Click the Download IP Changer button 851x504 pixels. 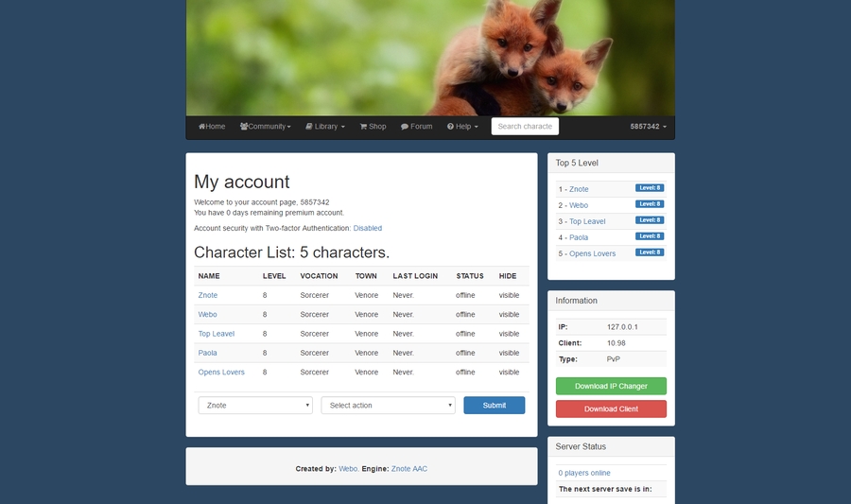(611, 386)
